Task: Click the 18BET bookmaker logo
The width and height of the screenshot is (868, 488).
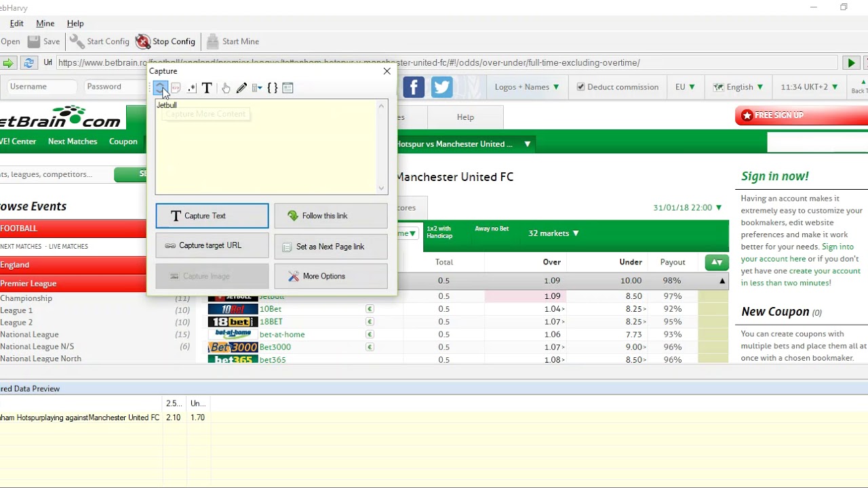Action: [233, 322]
